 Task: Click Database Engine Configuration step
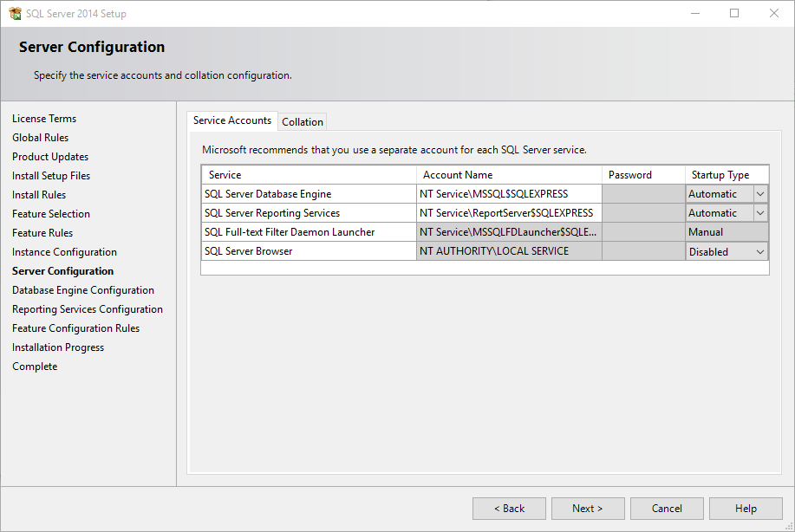(83, 290)
